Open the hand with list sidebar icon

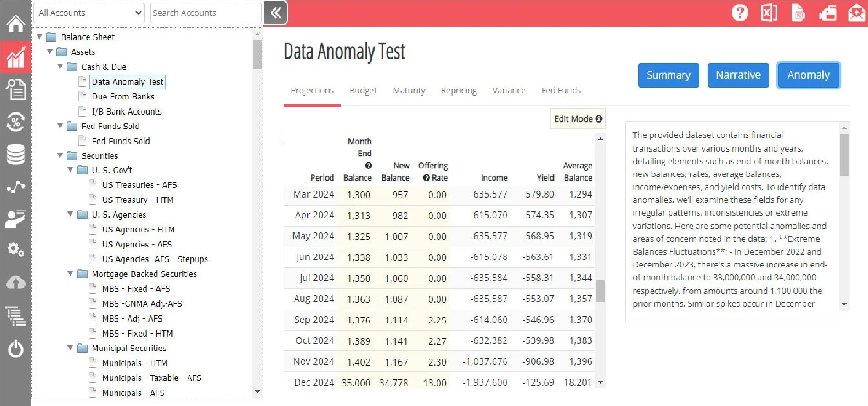pyautogui.click(x=16, y=219)
